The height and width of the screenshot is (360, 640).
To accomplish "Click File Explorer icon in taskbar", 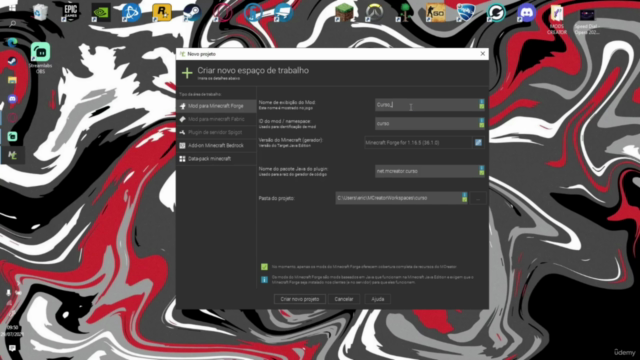I will (x=12, y=80).
